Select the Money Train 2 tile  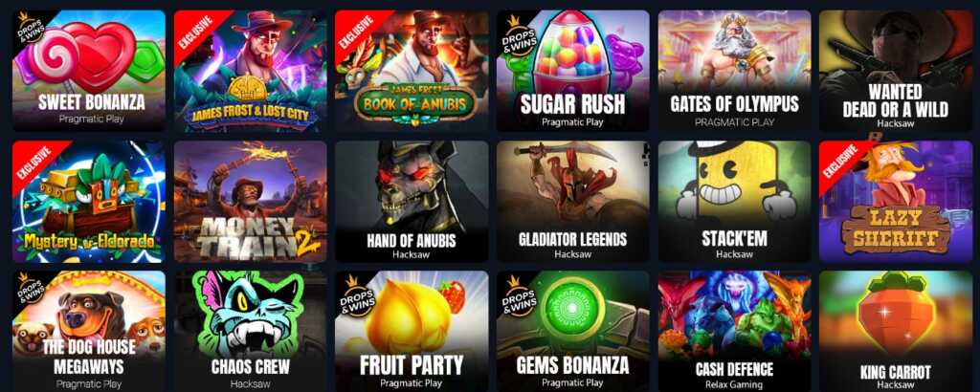click(x=250, y=201)
